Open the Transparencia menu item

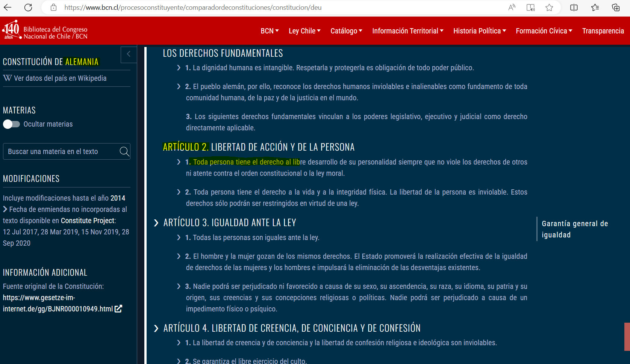603,31
